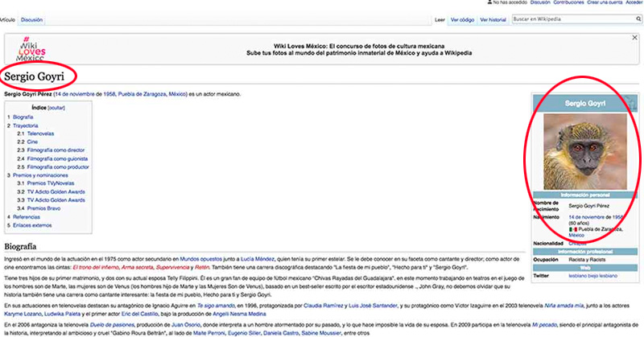Hide the Índice with 'ocultar' toggle

56,108
